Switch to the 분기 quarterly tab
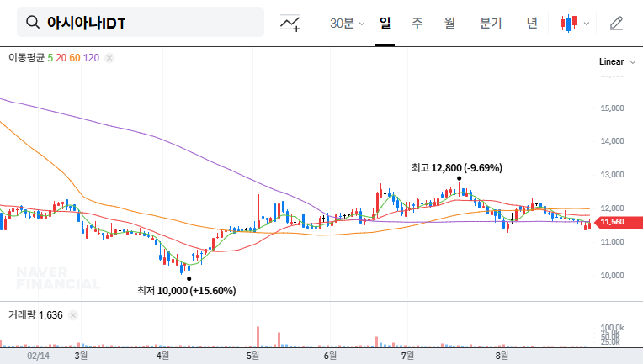Screen dimensions: 643x364 pos(491,23)
